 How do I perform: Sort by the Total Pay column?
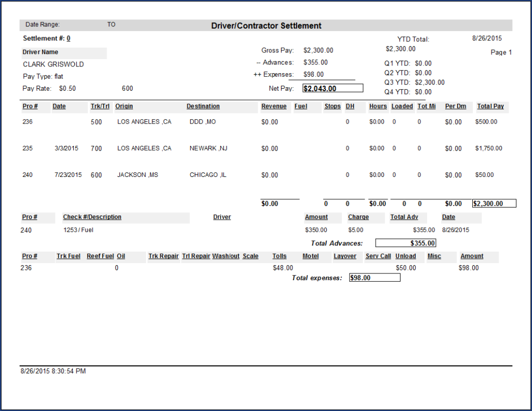pyautogui.click(x=491, y=106)
